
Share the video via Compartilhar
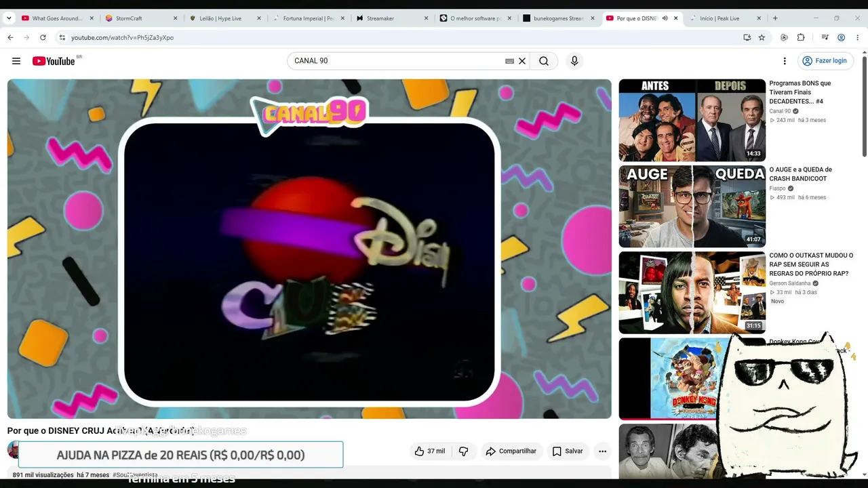(x=511, y=451)
